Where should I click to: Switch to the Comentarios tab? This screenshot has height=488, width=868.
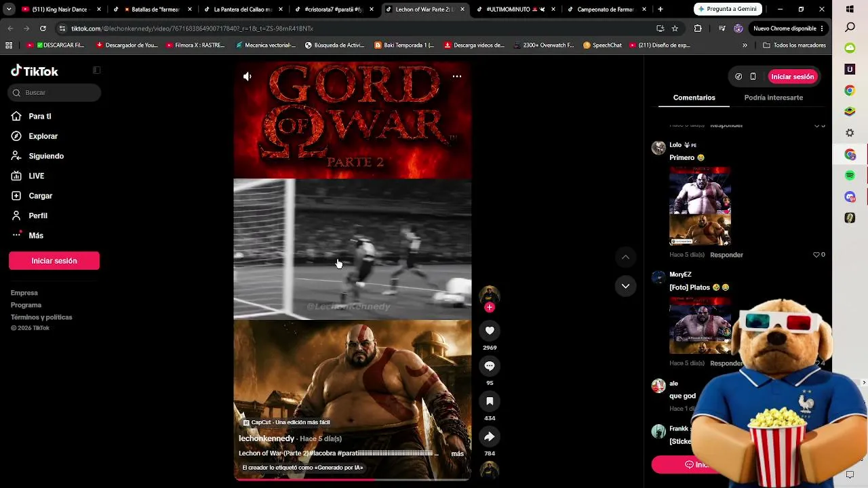point(694,98)
